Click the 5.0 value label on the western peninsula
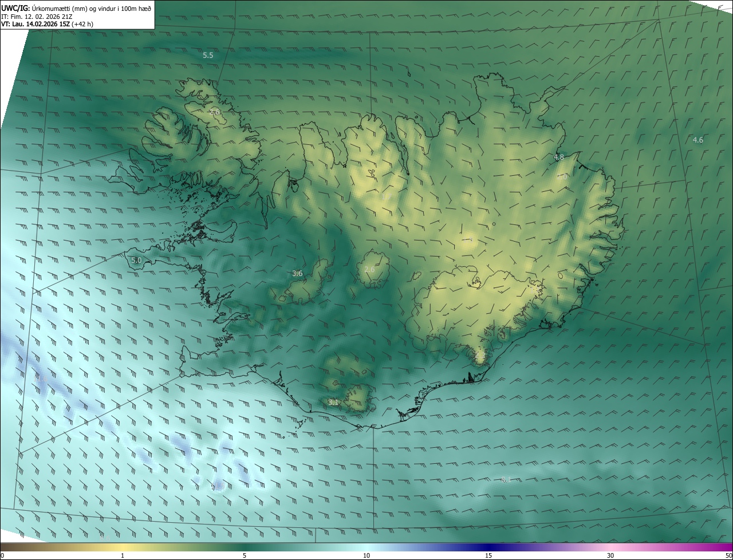 pyautogui.click(x=136, y=260)
